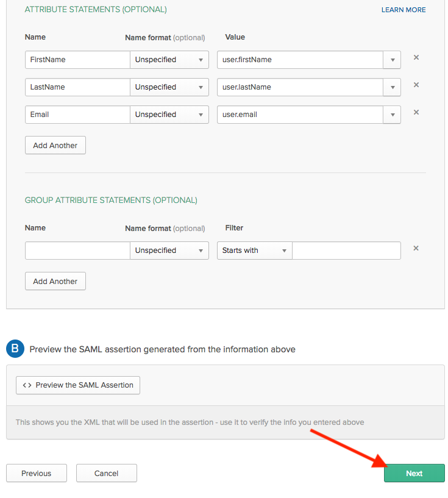448x498 pixels.
Task: Remove the FirstName attribute row
Action: click(416, 57)
